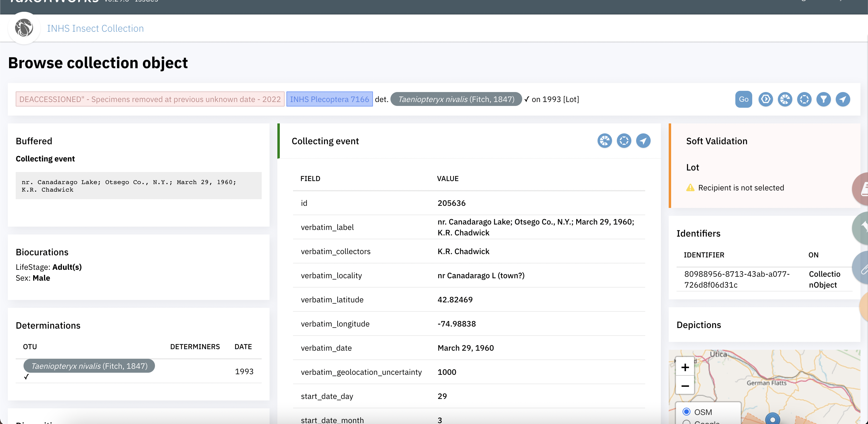Open Collecting event dashed-hexagon navigator icon
Screen dimensions: 868x424
pos(624,141)
